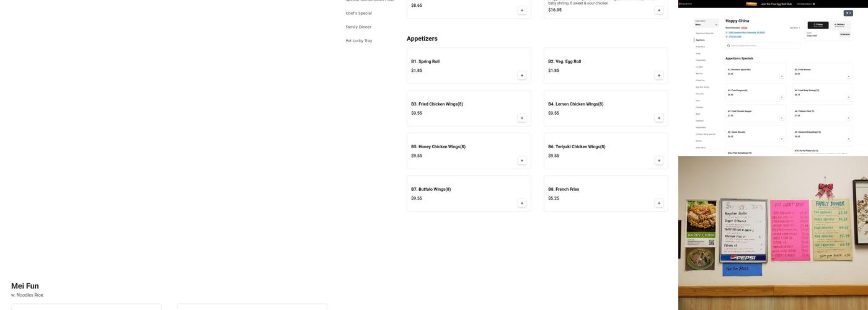Expand the Select Menu dropdown in the preview

[706, 24]
